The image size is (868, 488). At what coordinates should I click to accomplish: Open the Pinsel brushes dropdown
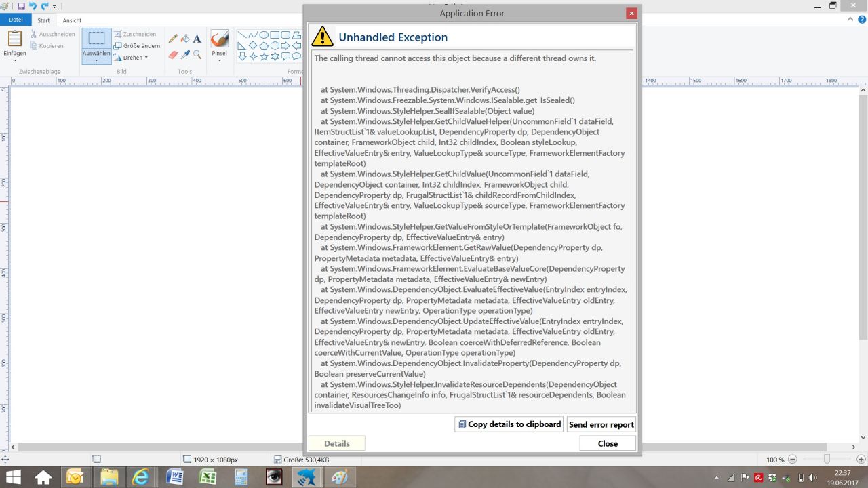219,60
